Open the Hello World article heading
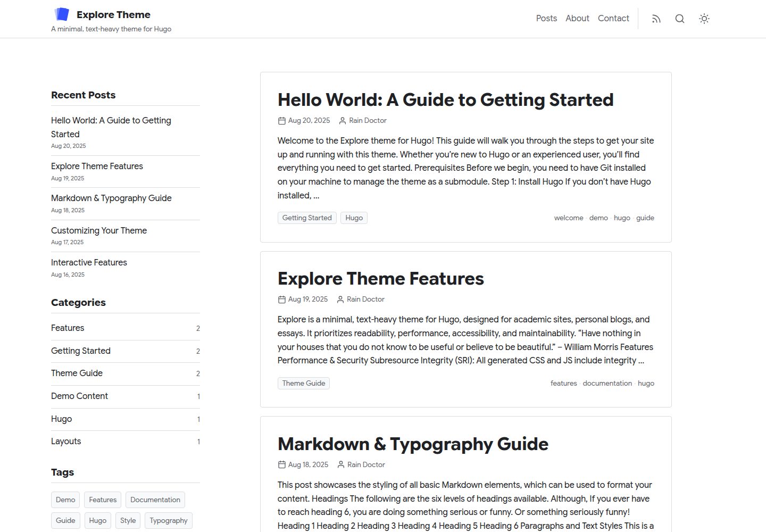766x532 pixels. click(445, 99)
